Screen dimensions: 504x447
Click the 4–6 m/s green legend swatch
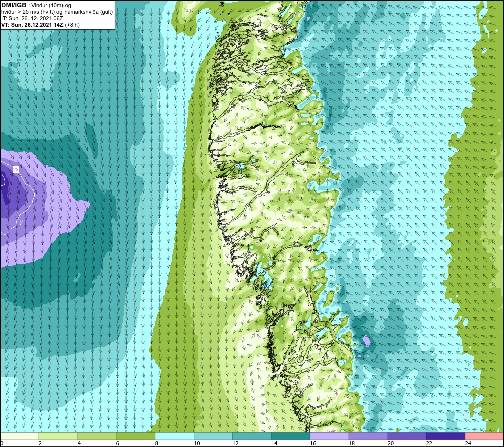(x=97, y=436)
